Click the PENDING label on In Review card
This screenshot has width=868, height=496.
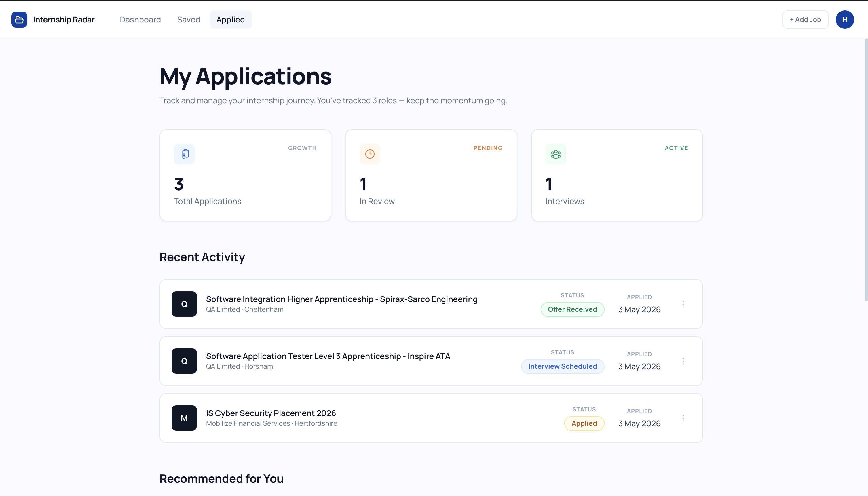pyautogui.click(x=488, y=148)
